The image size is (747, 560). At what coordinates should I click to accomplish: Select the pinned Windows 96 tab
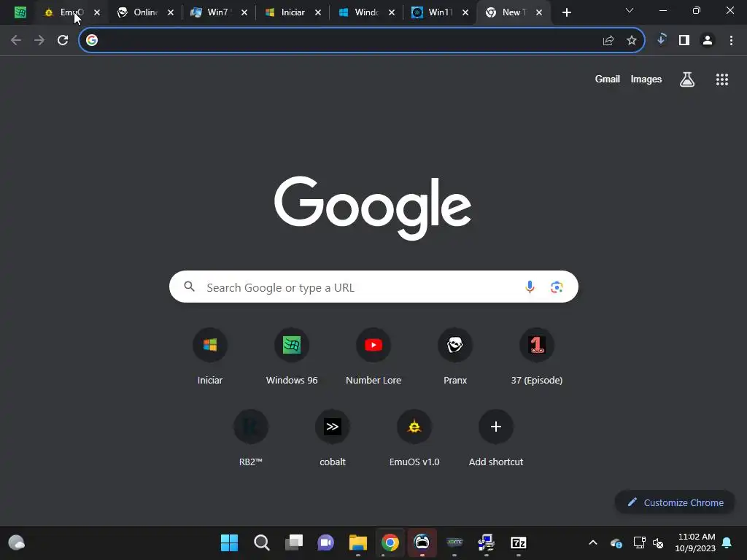click(20, 12)
